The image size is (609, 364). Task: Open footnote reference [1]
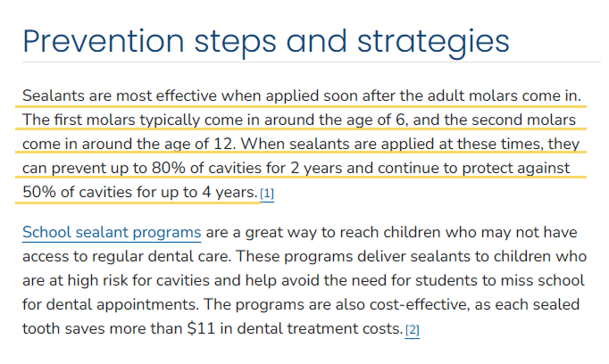pos(267,193)
